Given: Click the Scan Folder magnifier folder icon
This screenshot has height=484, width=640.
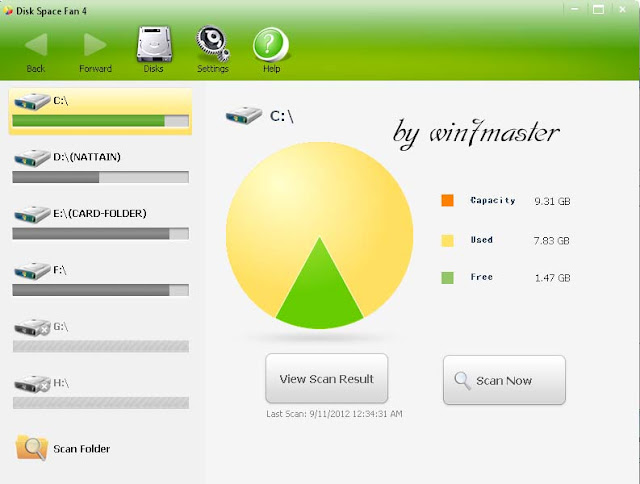Looking at the screenshot, I should click(x=31, y=448).
